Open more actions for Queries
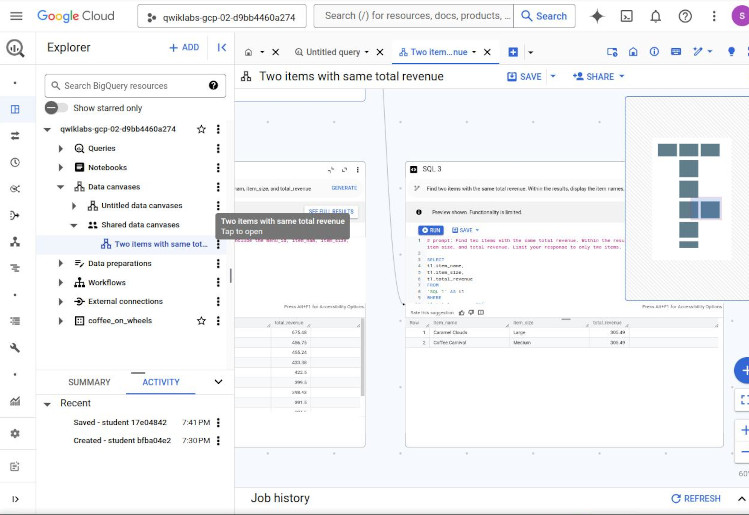Viewport: 749px width, 515px height. point(218,148)
